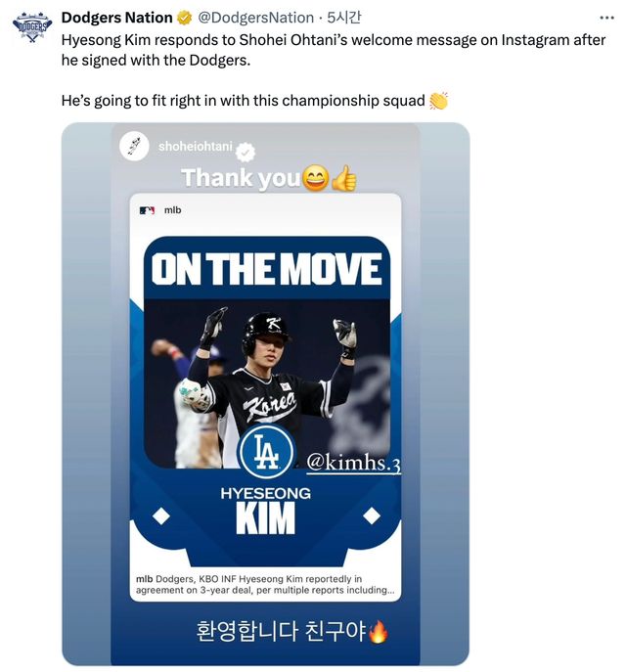Click the blue verified badge next to shoheiohtani
The image size is (626, 672).
tap(246, 152)
